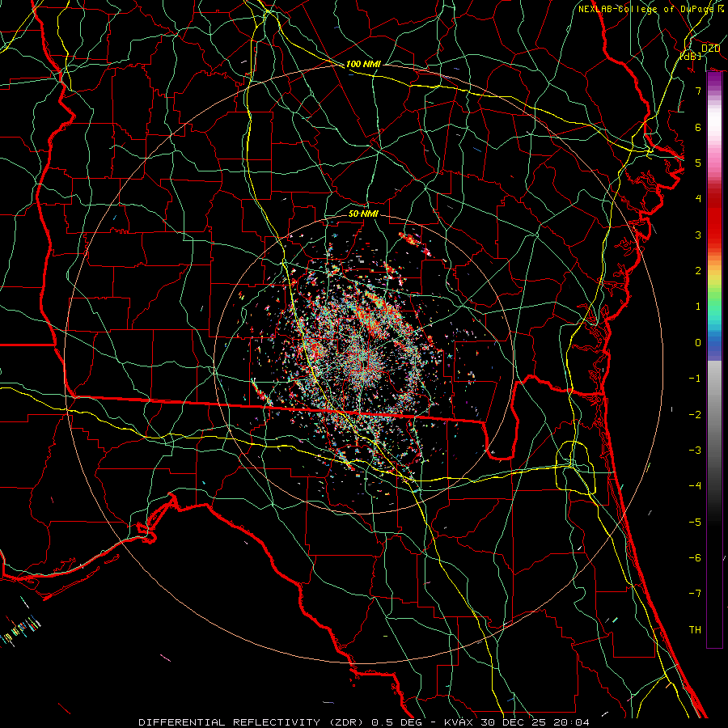The height and width of the screenshot is (728, 728).
Task: Click the "4" value on the scale
Action: 698,199
